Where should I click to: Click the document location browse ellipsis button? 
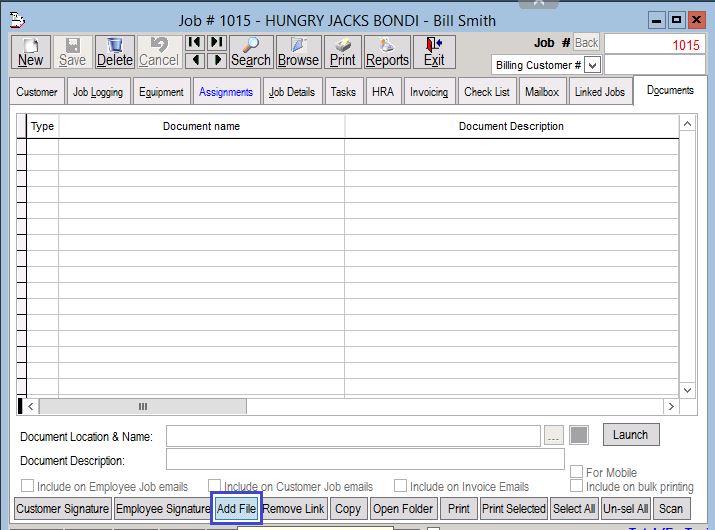point(554,435)
